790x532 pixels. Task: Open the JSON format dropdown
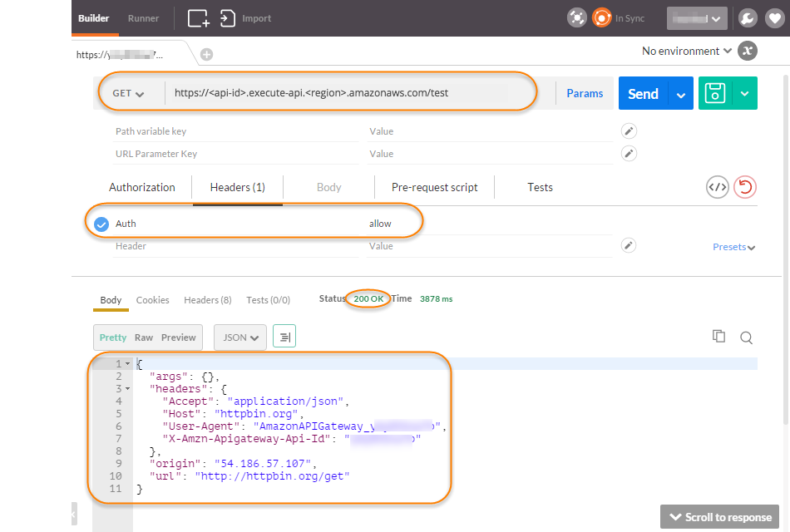coord(239,337)
